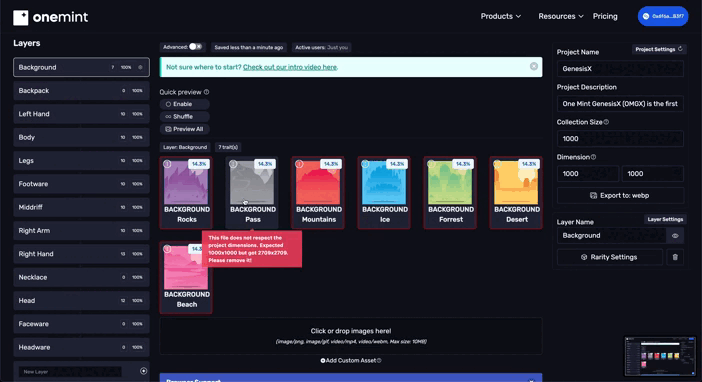Open Project Settings

(x=659, y=49)
